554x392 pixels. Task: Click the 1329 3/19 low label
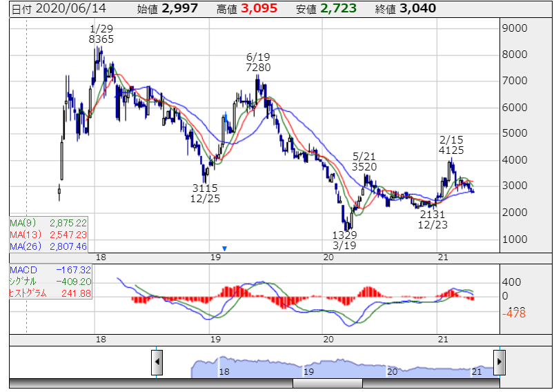tap(344, 240)
